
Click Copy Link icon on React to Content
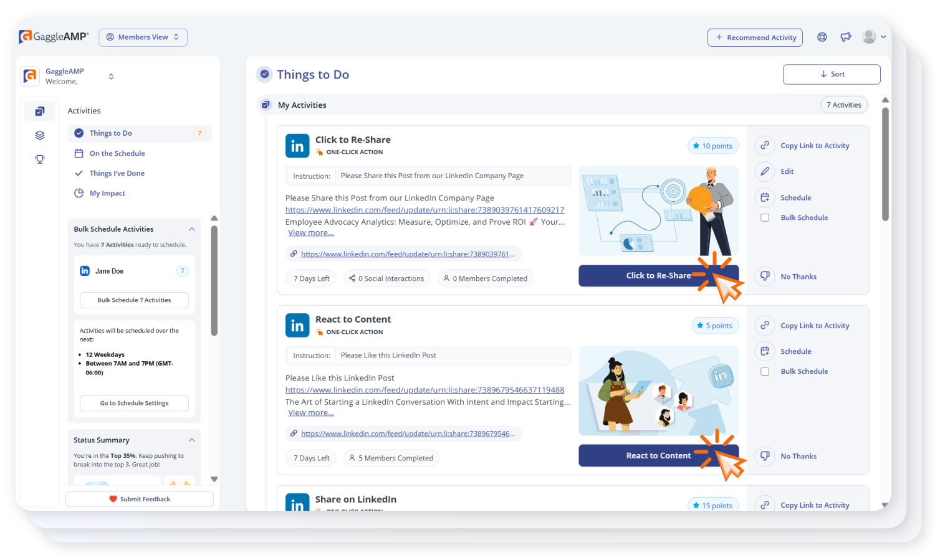pyautogui.click(x=765, y=325)
